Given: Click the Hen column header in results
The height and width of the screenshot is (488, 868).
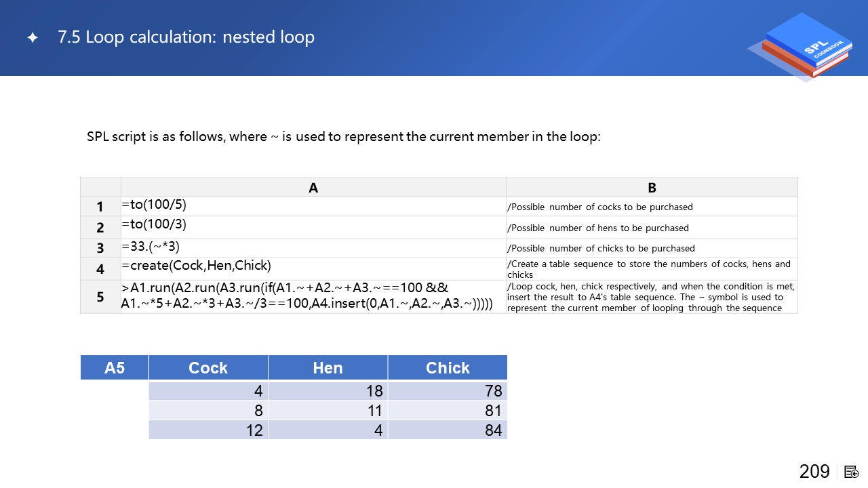Looking at the screenshot, I should coord(328,367).
